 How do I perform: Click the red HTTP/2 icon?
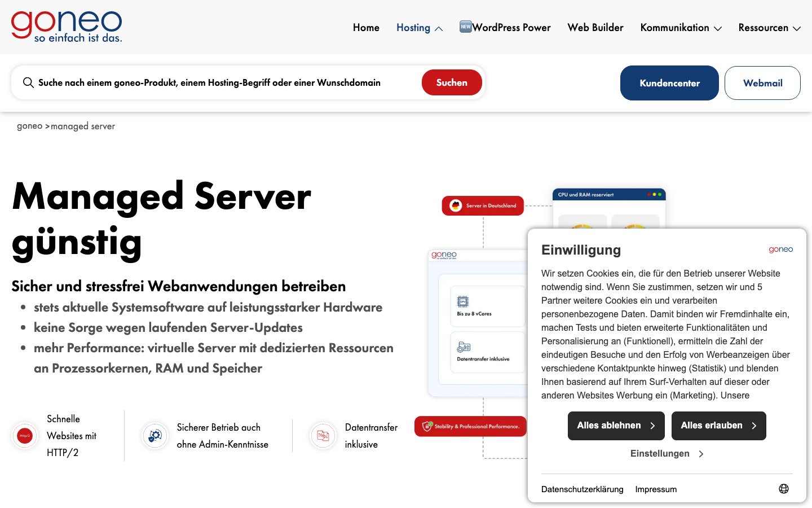tap(25, 436)
